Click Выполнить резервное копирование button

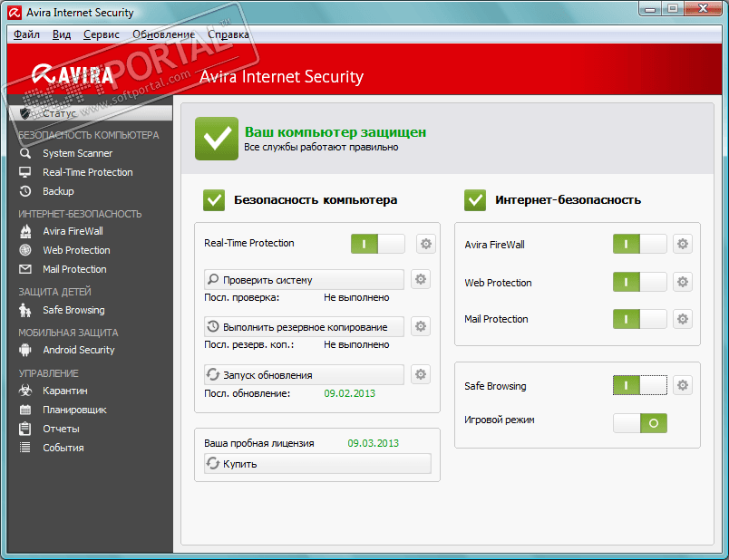click(x=304, y=327)
